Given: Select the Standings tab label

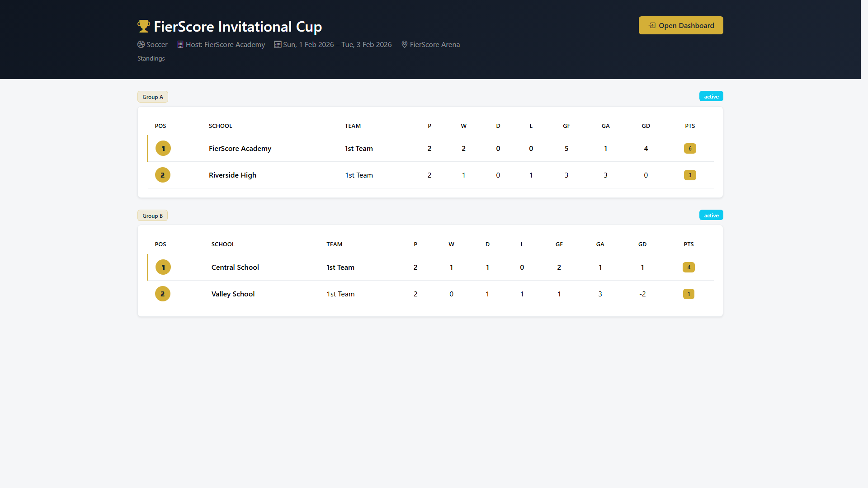Looking at the screenshot, I should [151, 58].
